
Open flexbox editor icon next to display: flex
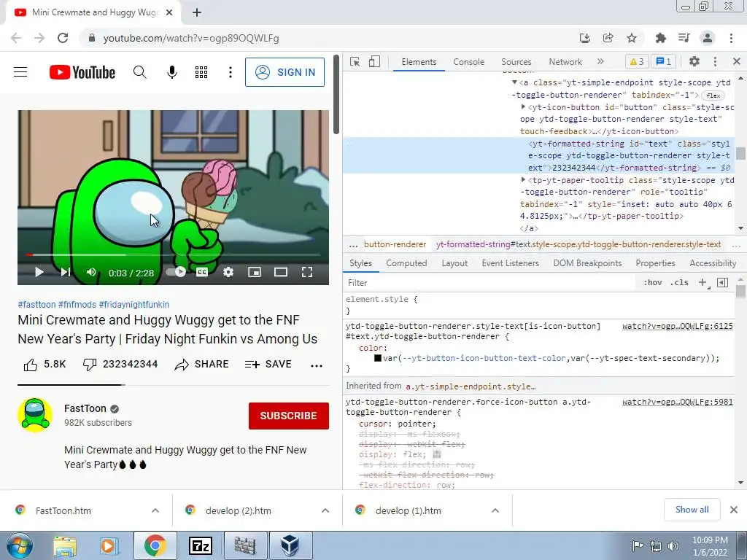[x=437, y=454]
